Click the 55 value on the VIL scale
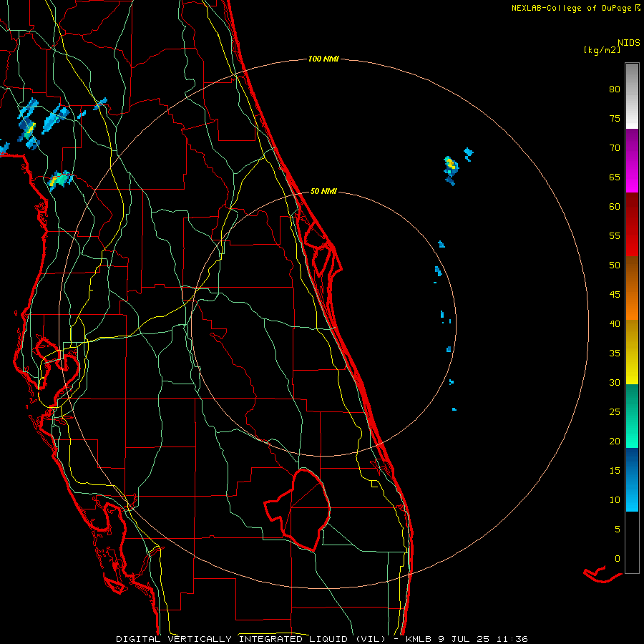Viewport: 644px width, 644px height. click(x=615, y=236)
